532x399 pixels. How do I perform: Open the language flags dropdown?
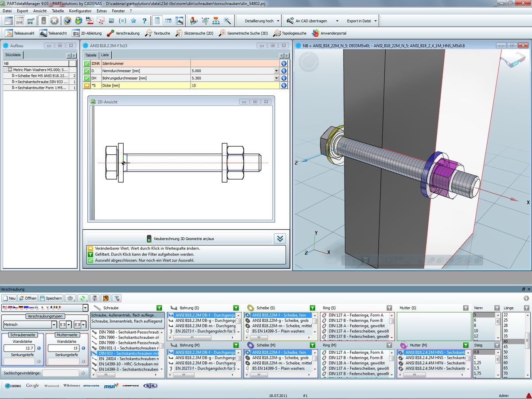(x=85, y=308)
